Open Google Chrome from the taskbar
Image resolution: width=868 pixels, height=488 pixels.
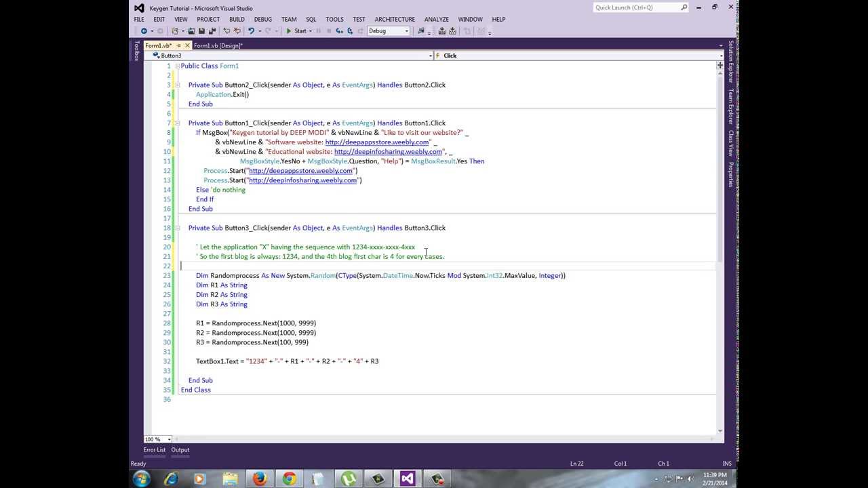click(290, 479)
